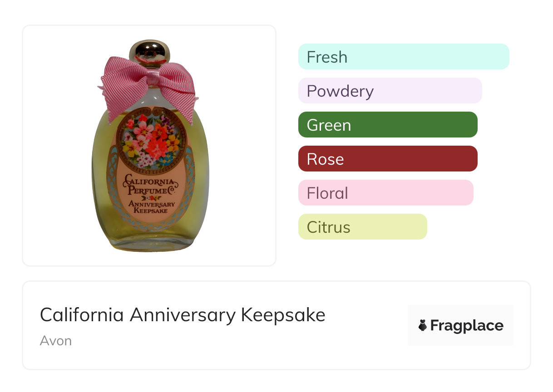
Task: Click the flower bouquet illustration on label
Action: point(149,140)
